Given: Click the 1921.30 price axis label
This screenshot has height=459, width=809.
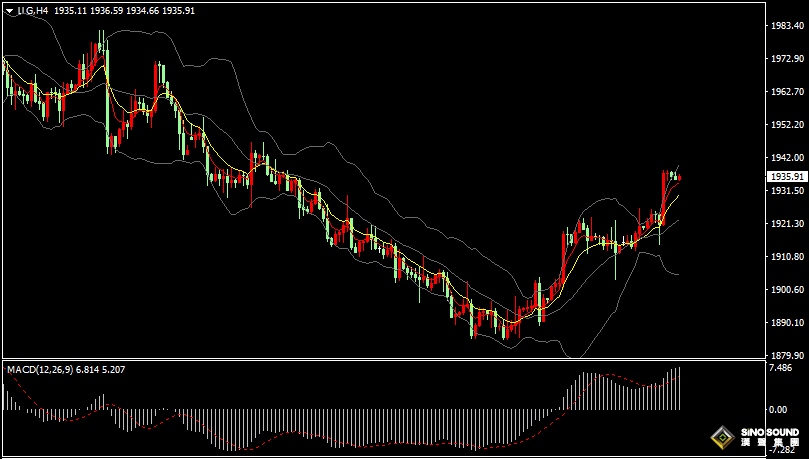Looking at the screenshot, I should tap(784, 224).
